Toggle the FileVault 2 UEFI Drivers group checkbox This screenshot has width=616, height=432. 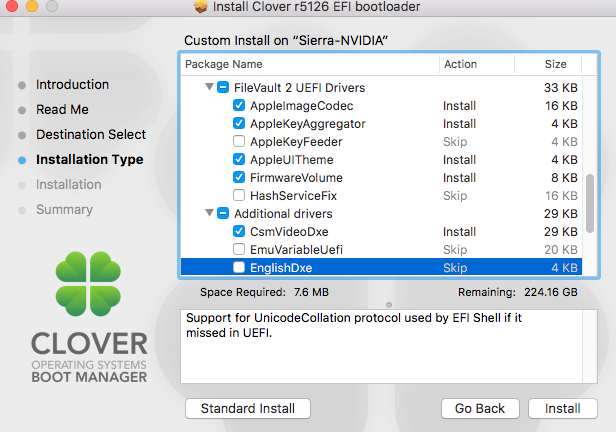(x=223, y=87)
